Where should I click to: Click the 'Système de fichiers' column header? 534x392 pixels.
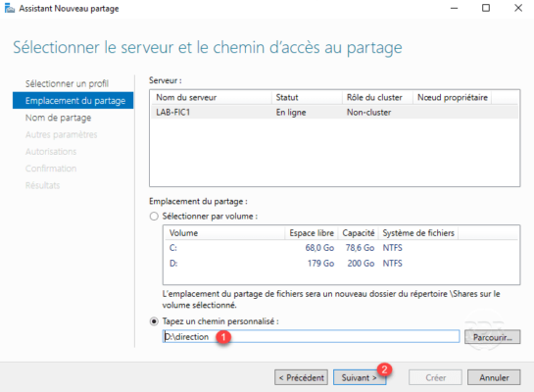[x=418, y=233]
